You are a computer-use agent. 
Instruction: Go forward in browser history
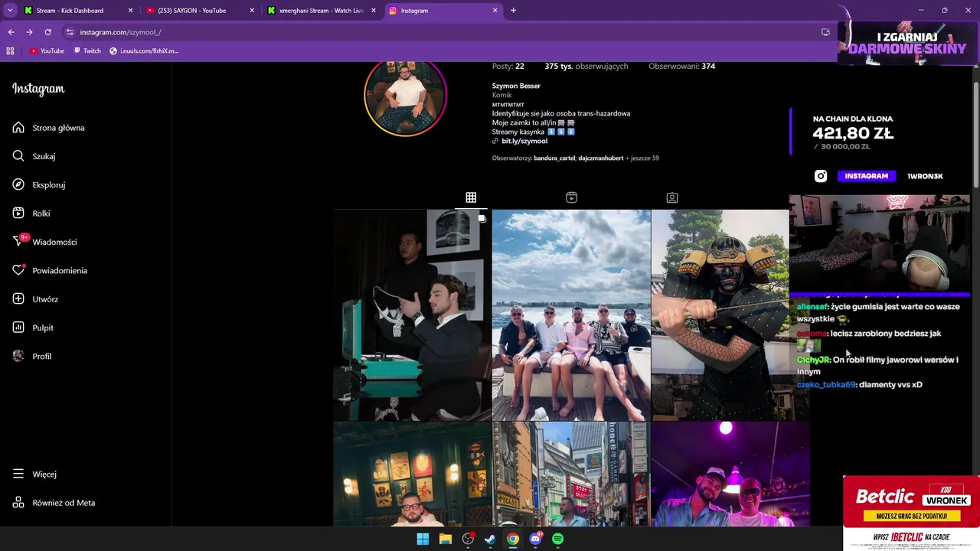[x=29, y=32]
